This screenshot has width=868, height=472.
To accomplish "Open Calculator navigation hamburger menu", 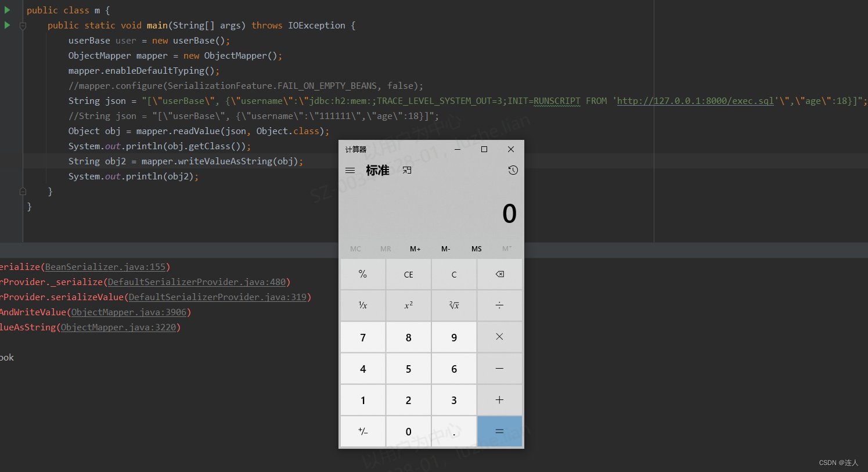I will 350,171.
